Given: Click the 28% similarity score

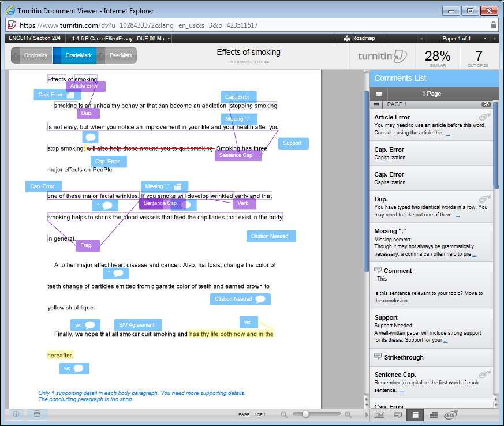Looking at the screenshot, I should 437,57.
